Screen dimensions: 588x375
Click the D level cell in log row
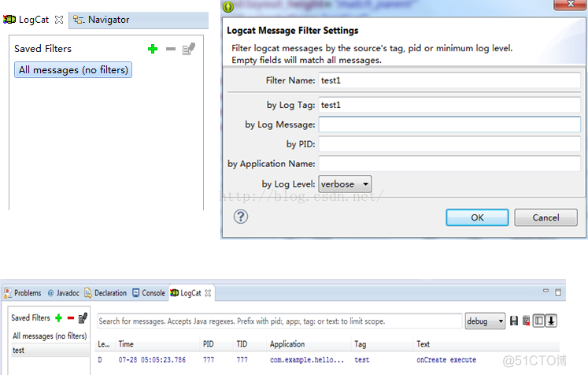[100, 360]
